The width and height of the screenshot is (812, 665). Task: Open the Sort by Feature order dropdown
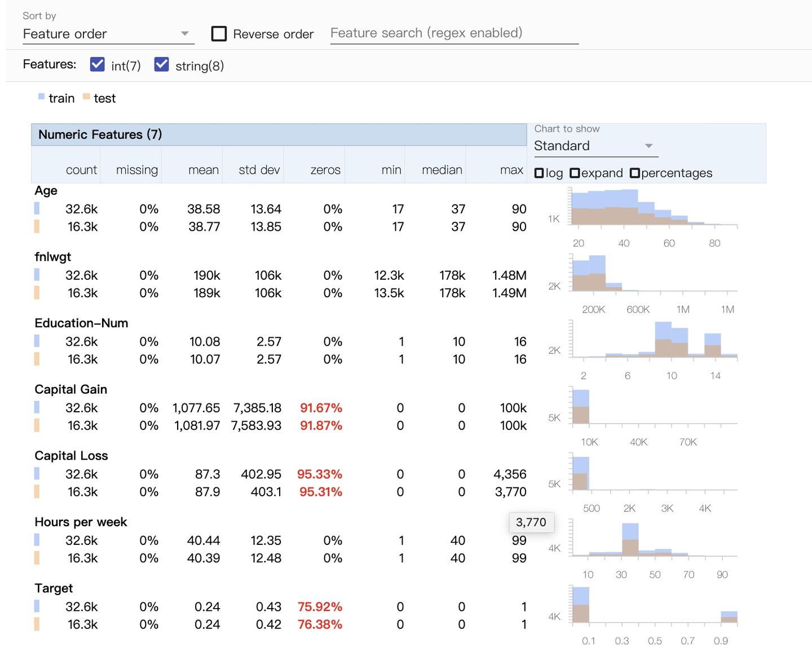point(108,34)
